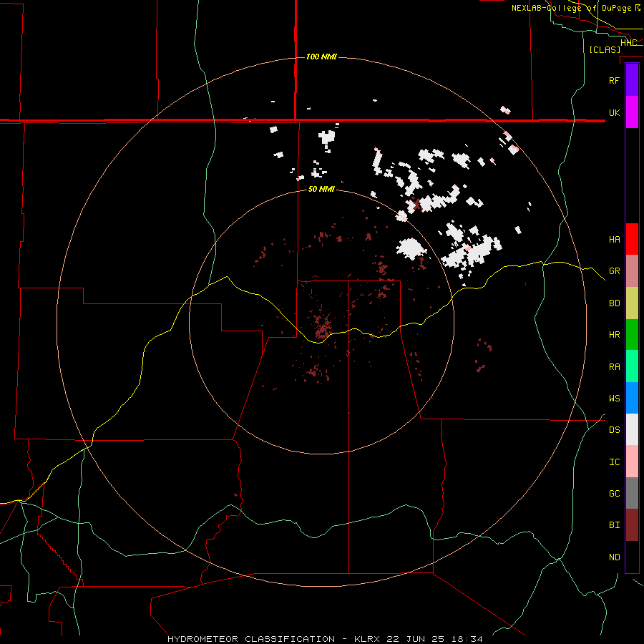Select the "GR" legend label
The width and height of the screenshot is (644, 644).
click(x=615, y=271)
